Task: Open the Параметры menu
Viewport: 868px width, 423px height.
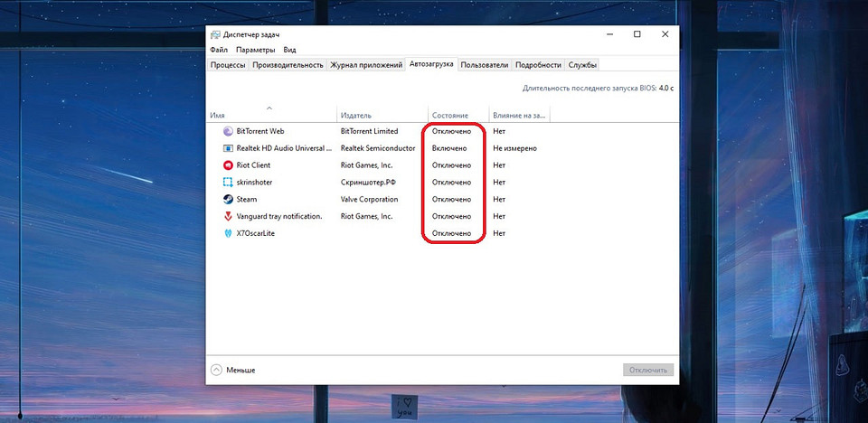Action: point(256,50)
